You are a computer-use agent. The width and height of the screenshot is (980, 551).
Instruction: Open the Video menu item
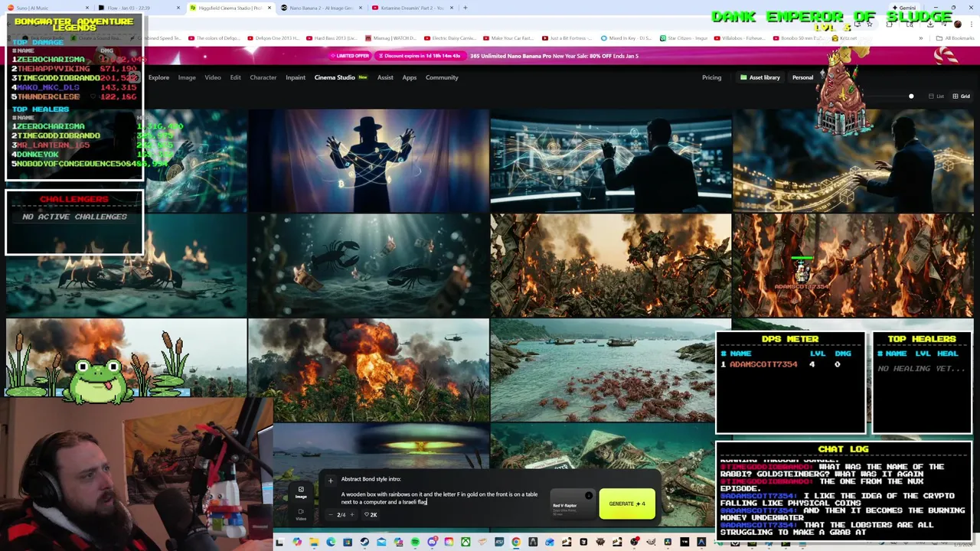point(213,77)
